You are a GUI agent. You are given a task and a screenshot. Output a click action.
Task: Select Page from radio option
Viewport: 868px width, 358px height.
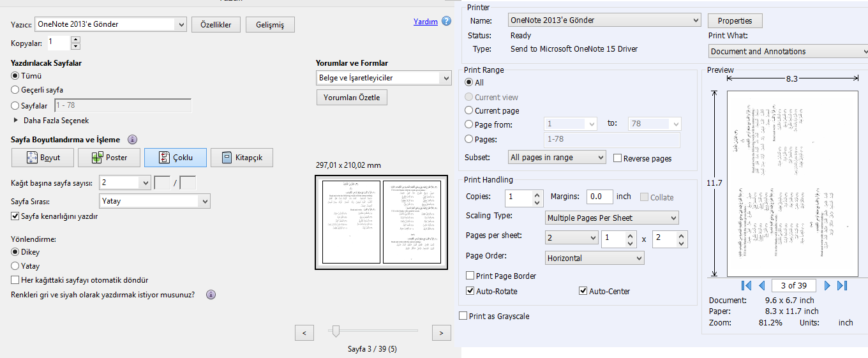[469, 124]
